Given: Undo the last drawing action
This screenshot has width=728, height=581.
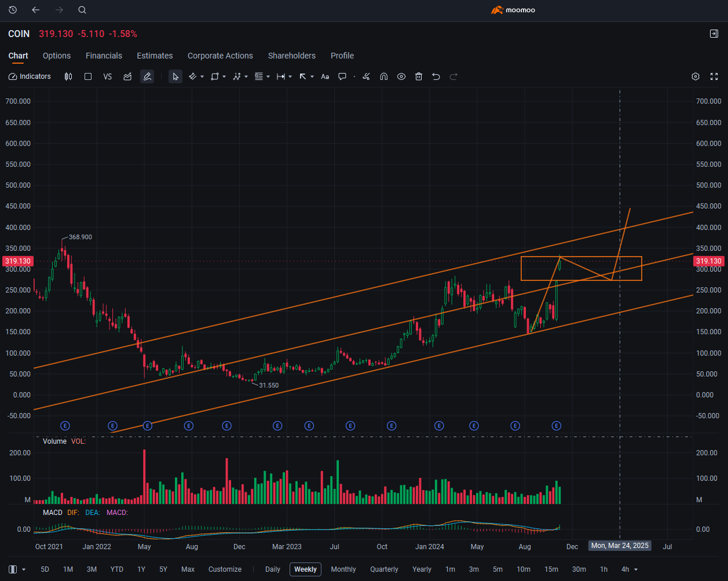Looking at the screenshot, I should tap(436, 76).
